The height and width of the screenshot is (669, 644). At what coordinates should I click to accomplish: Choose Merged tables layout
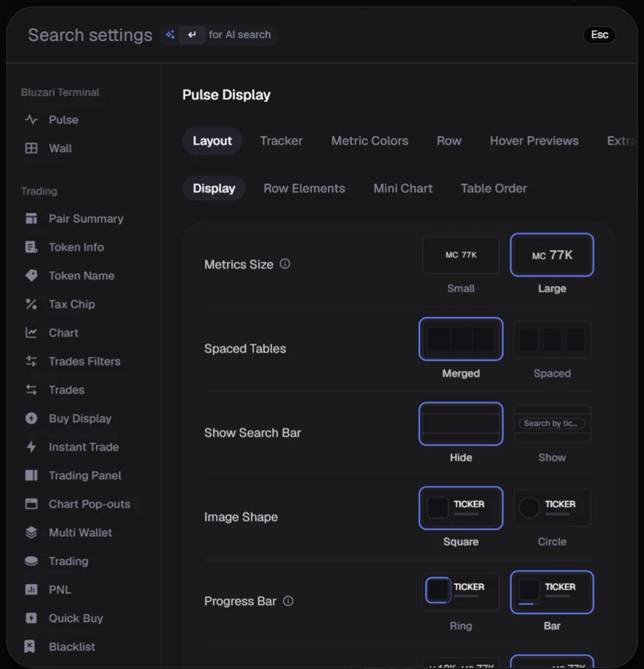click(461, 339)
